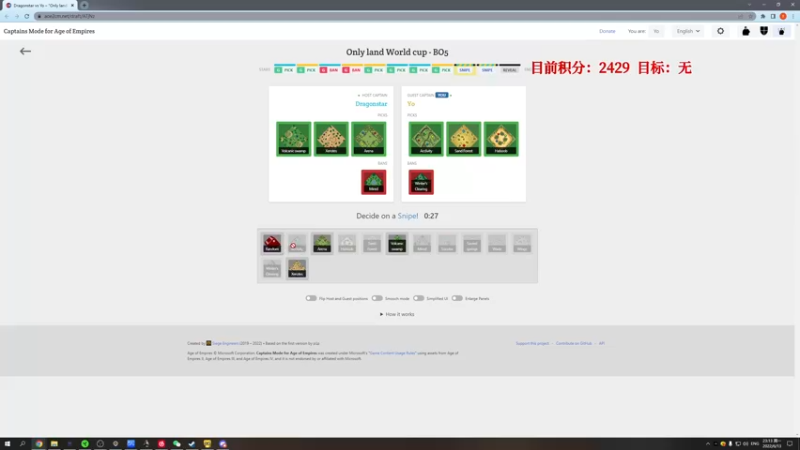Open Support the project footer link

point(532,343)
